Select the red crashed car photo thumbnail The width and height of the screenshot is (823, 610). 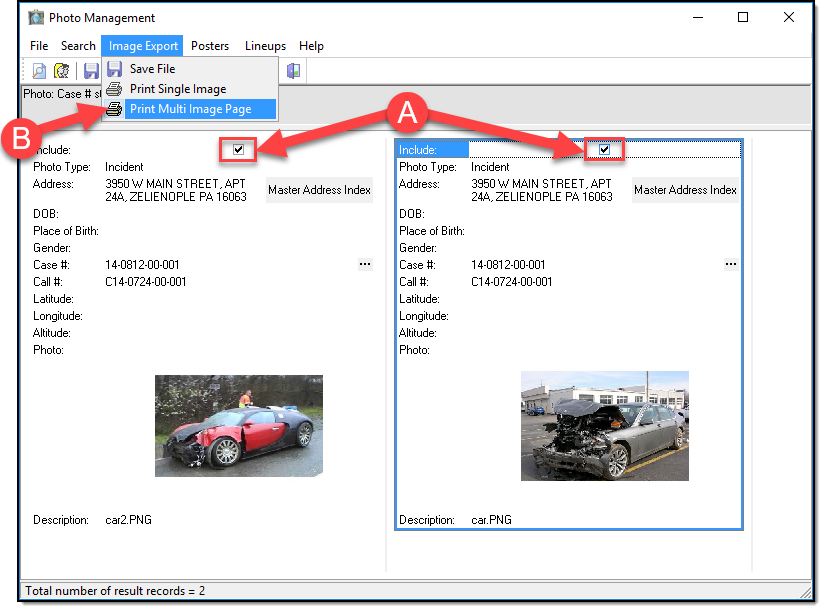[239, 425]
